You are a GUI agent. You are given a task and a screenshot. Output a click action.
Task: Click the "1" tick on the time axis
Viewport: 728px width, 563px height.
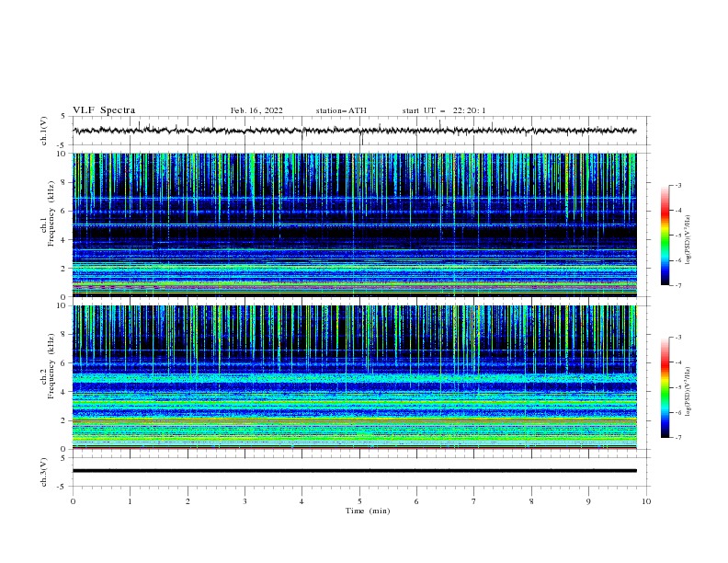130,501
